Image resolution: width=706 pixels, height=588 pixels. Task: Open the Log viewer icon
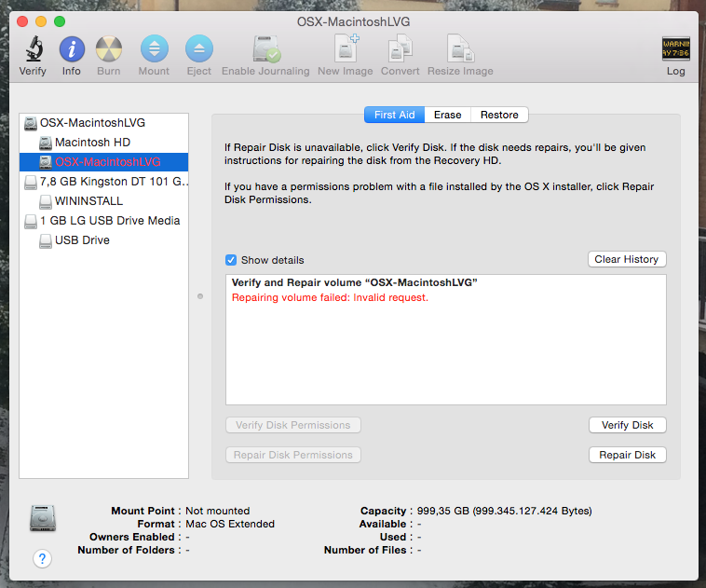click(675, 48)
